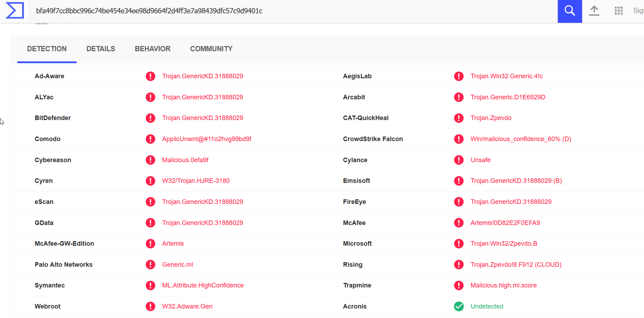Select the Trojan.Zpevdo!8.F912 (CLOUD) result
The height and width of the screenshot is (318, 644).
point(516,265)
